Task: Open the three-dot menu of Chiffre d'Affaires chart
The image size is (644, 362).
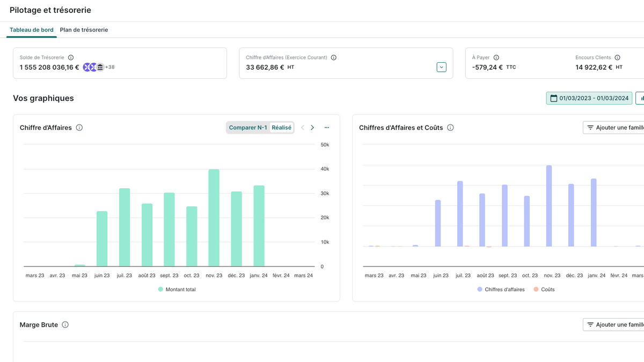Action: point(327,128)
